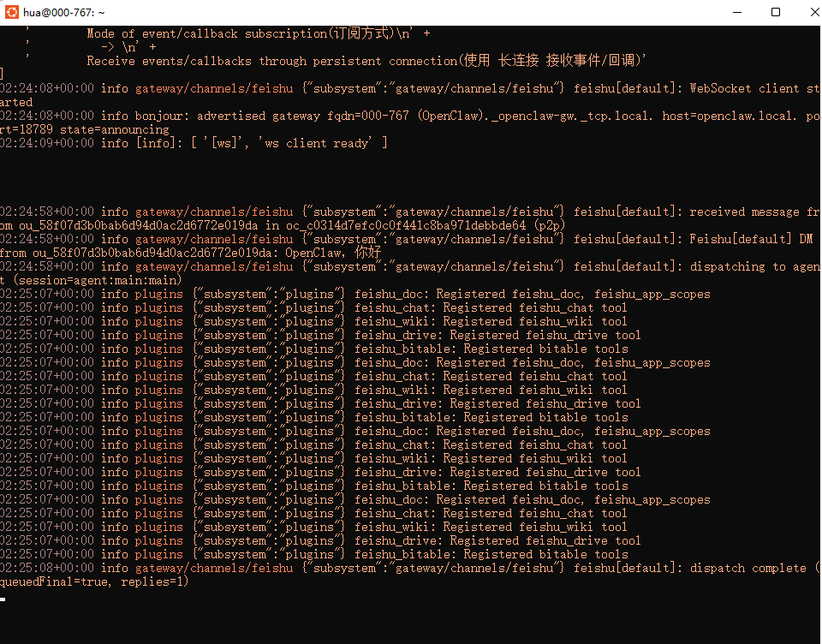Click 'dispatch complete' log text
Screen dimensions: 822x644
pyautogui.click(x=748, y=568)
